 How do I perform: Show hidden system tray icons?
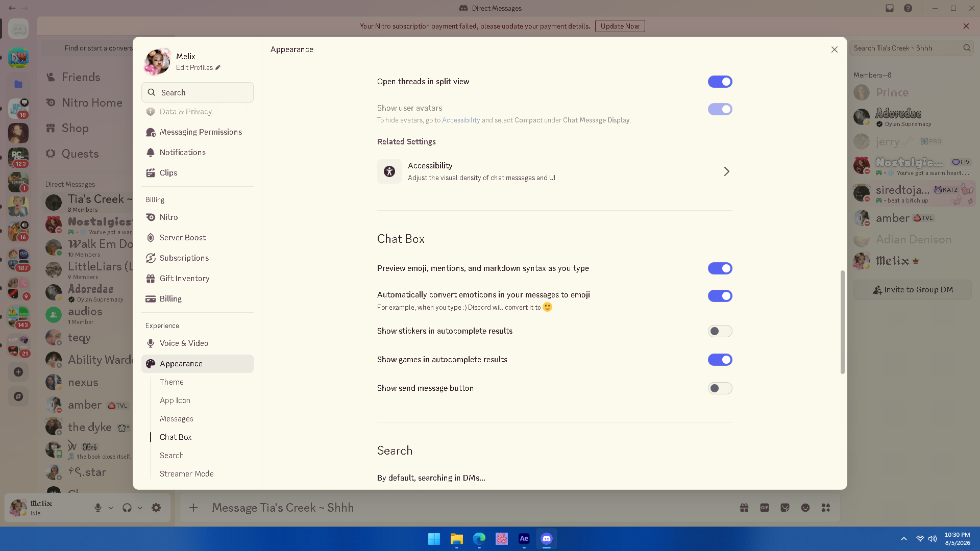pos(904,539)
